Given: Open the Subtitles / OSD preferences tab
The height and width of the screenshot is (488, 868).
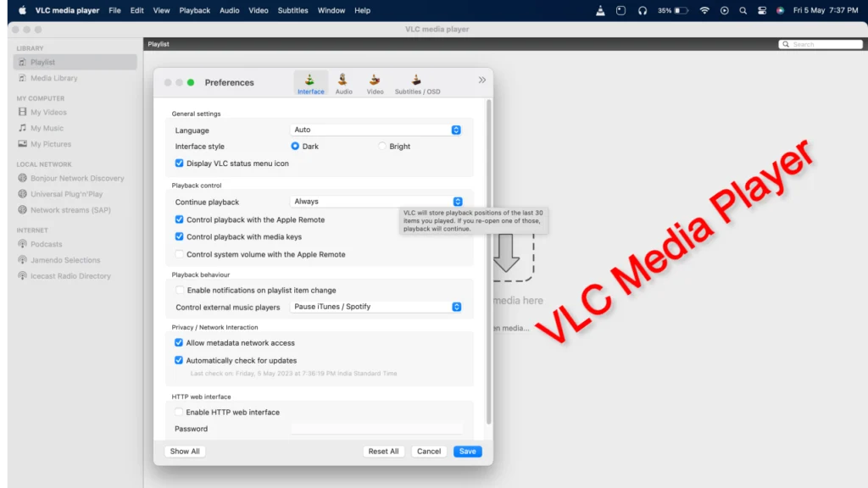Looking at the screenshot, I should point(417,84).
